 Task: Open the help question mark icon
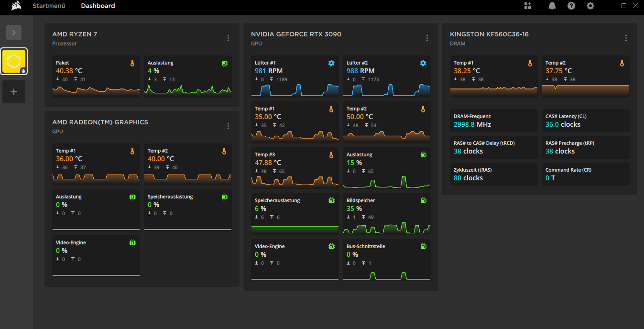pos(571,6)
